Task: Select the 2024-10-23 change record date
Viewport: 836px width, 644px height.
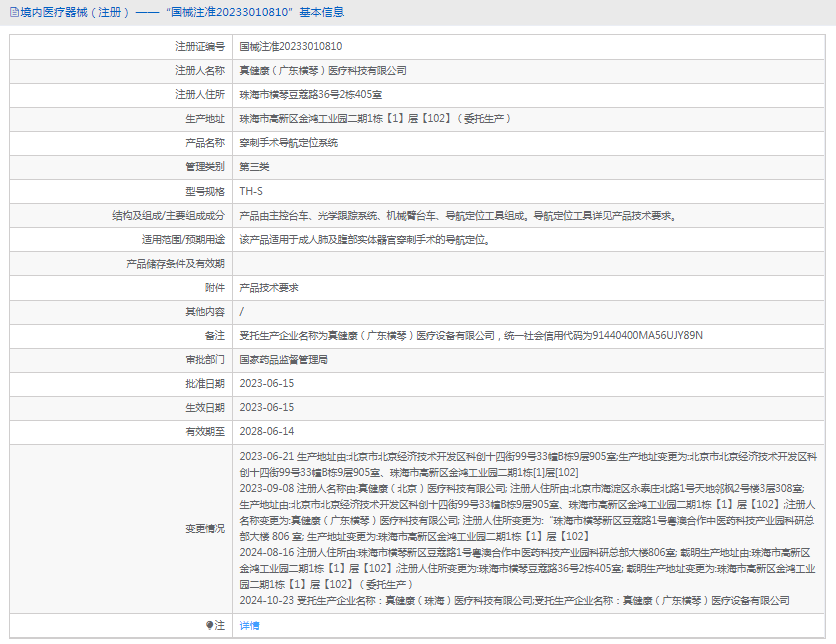Action: click(267, 601)
